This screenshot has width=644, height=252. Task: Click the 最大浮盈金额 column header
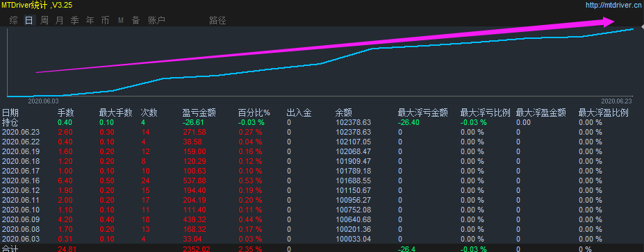pos(541,113)
